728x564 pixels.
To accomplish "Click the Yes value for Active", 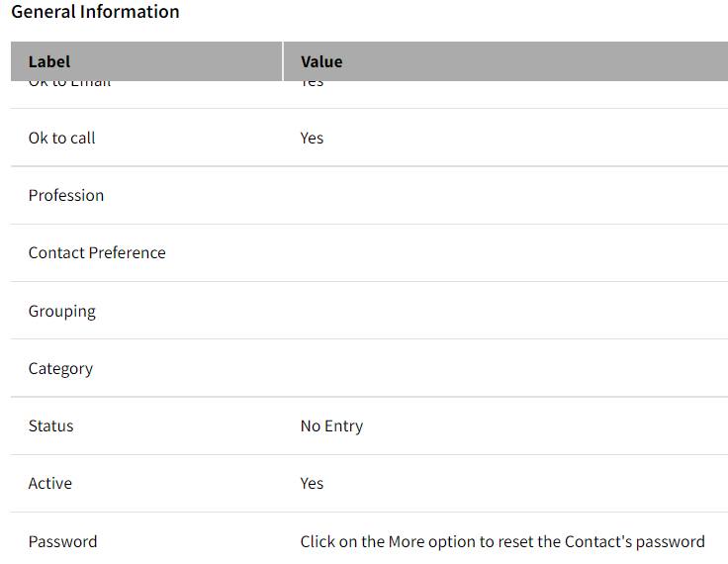I will (x=312, y=484).
